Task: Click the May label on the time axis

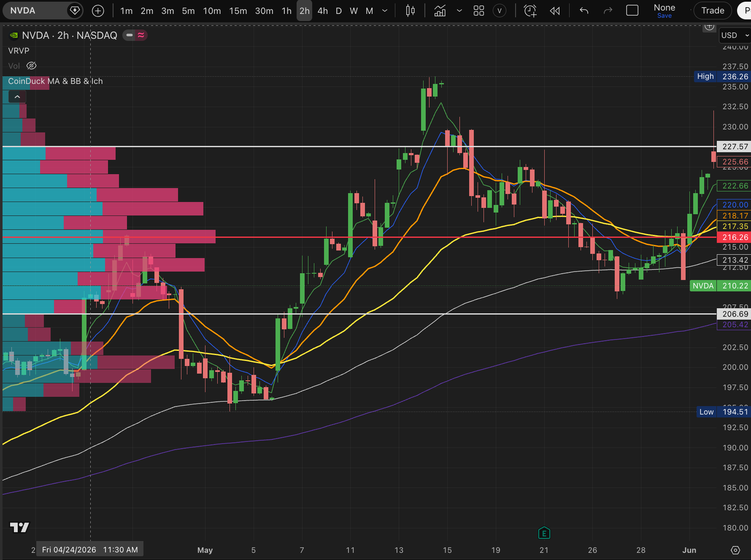Action: coord(205,550)
